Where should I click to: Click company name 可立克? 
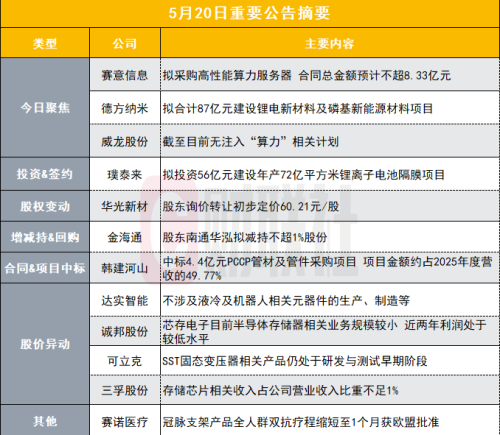(x=125, y=361)
